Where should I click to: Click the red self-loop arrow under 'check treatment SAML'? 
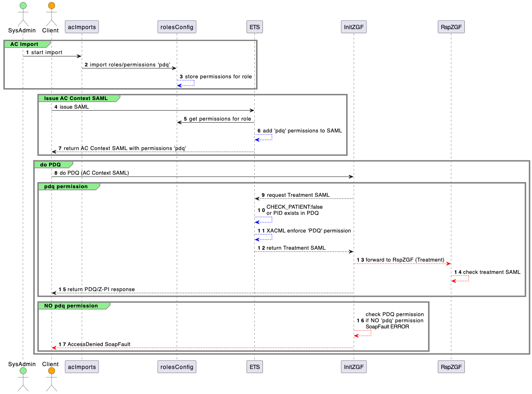pyautogui.click(x=460, y=279)
